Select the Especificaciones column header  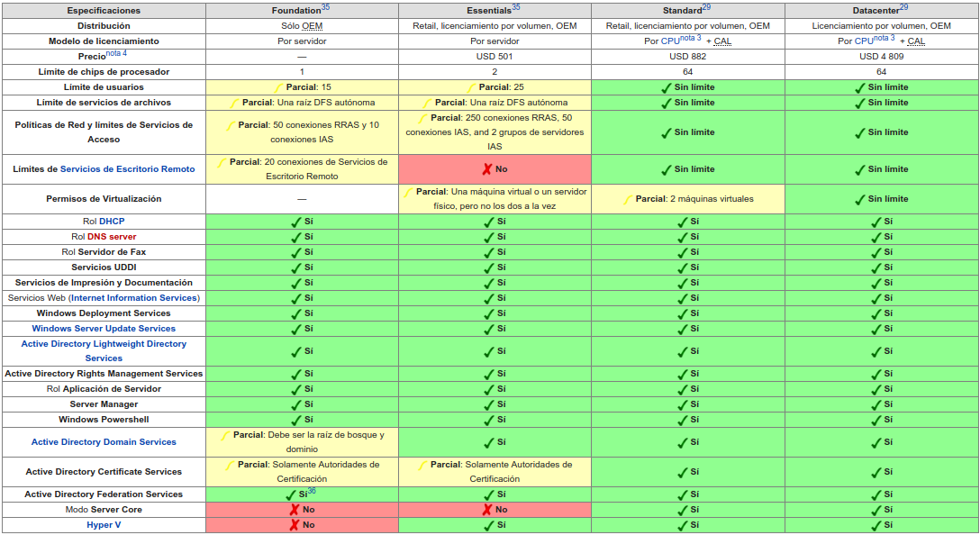pyautogui.click(x=104, y=11)
